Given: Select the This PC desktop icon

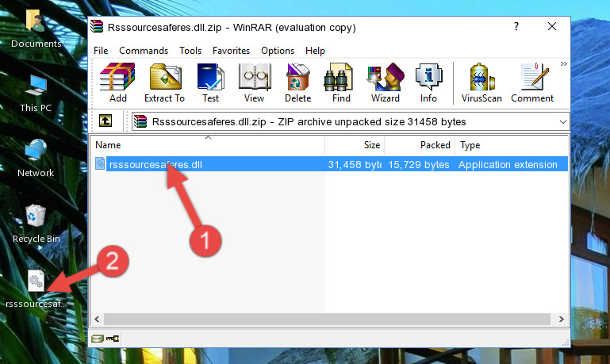Looking at the screenshot, I should point(36,94).
